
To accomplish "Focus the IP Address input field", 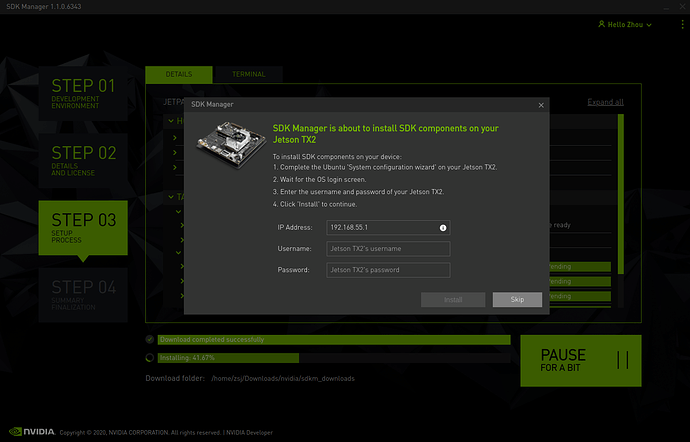I will [x=388, y=228].
